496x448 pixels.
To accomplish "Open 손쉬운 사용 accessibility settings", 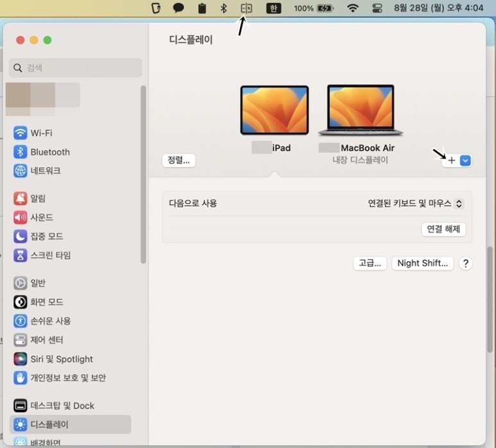I will point(42,321).
